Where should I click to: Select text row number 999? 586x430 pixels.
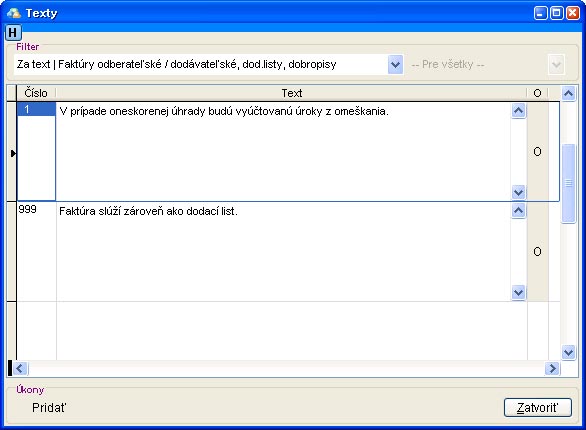point(37,209)
